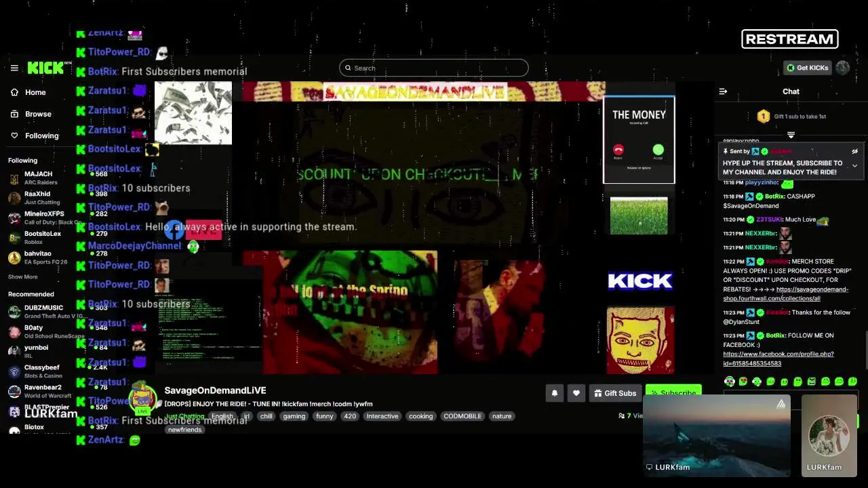Image resolution: width=868 pixels, height=488 pixels.
Task: Expand the gift leaderboard with the down arrow
Action: point(791,135)
